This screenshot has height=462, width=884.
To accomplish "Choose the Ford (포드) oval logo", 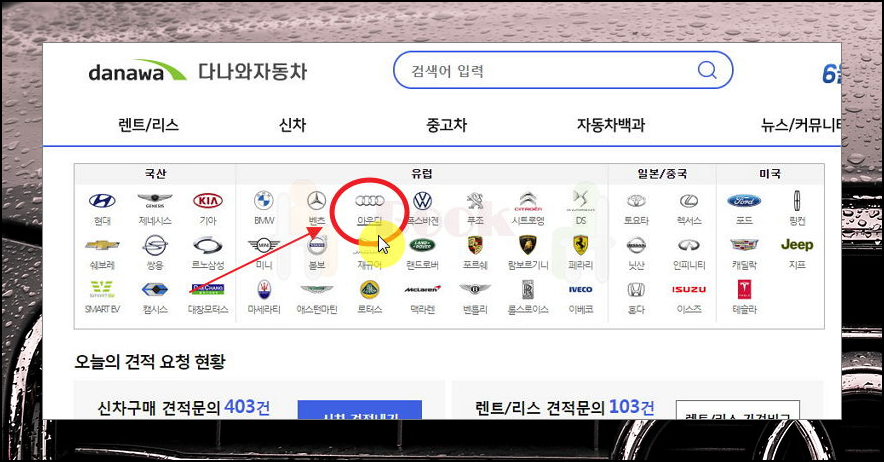I will click(744, 201).
